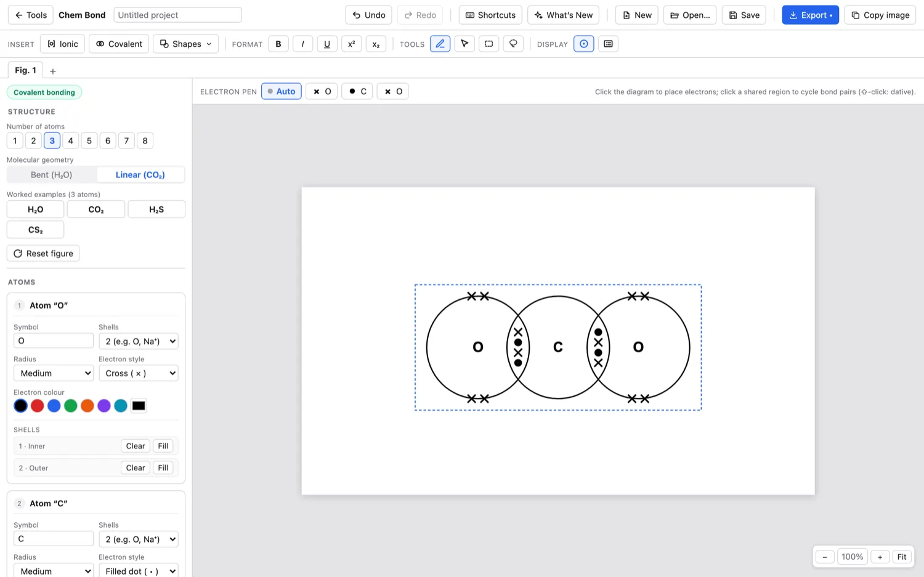Viewport: 924px width, 577px height.
Task: Apply underline formatting
Action: tap(327, 44)
